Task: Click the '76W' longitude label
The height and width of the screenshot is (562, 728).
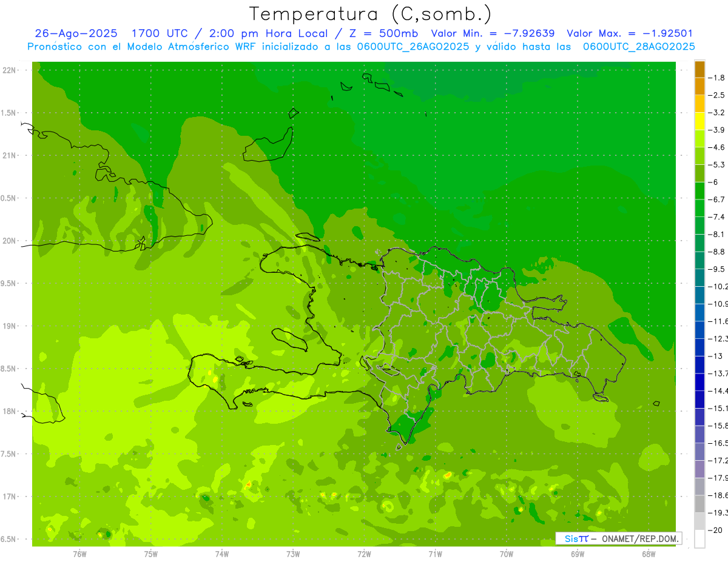Action: (x=79, y=554)
